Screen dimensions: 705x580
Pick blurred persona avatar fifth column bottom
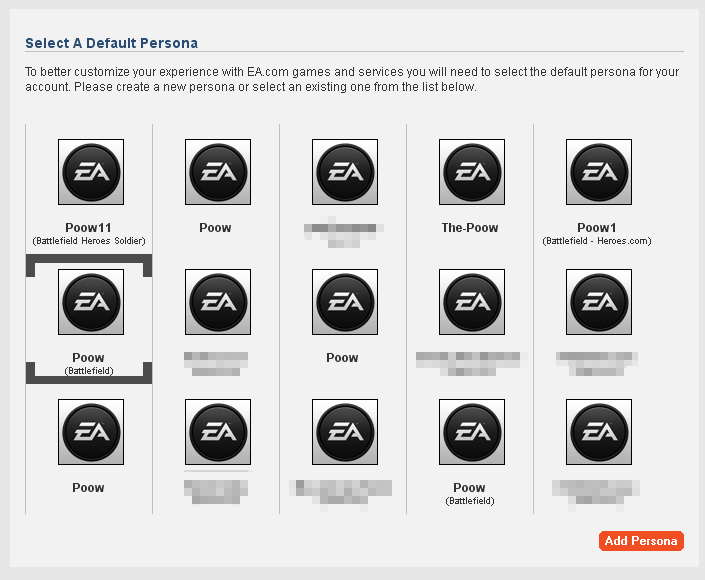599,432
